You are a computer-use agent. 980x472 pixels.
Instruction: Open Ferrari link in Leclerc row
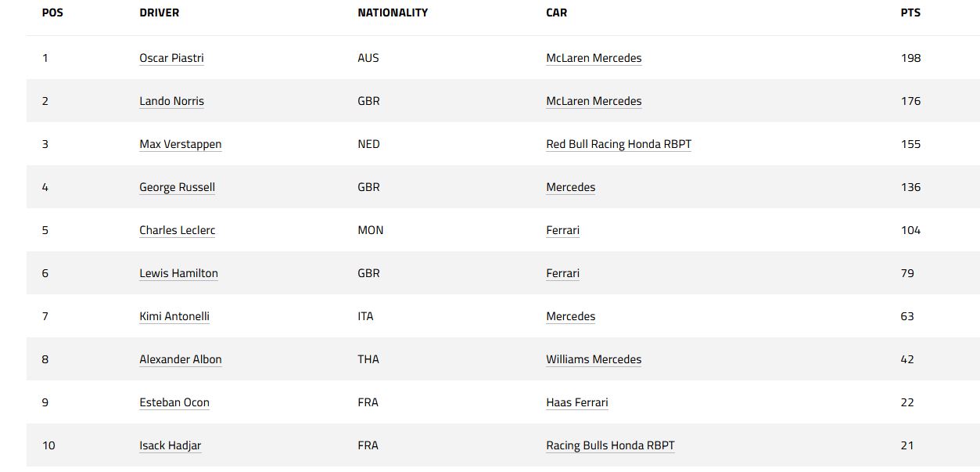coord(562,230)
